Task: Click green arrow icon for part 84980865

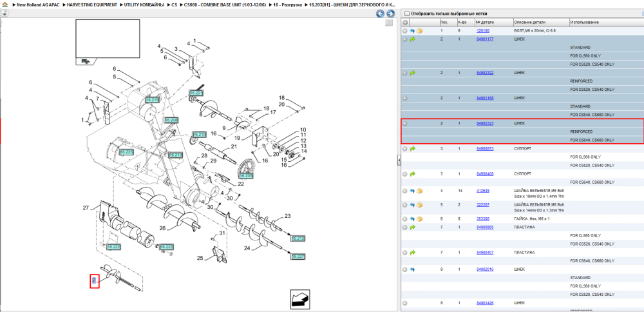Action: click(x=413, y=228)
